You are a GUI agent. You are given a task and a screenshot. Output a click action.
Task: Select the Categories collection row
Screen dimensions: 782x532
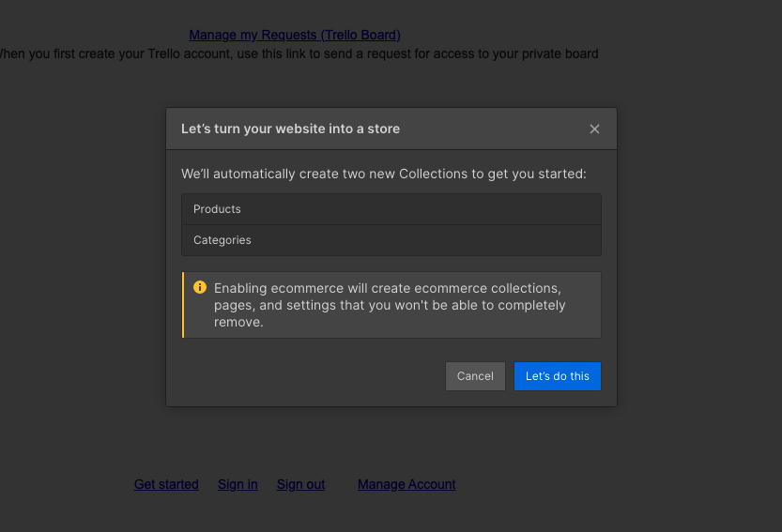pyautogui.click(x=391, y=240)
